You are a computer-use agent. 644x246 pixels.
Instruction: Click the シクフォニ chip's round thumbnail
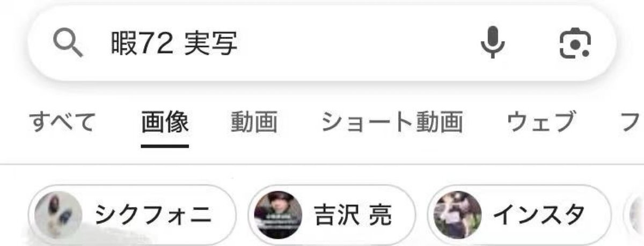(x=58, y=215)
